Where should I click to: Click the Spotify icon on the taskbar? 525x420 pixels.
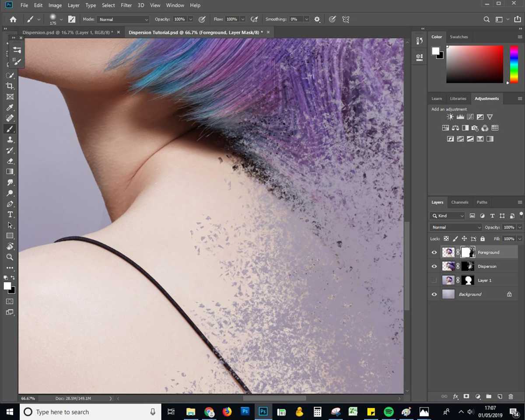(x=388, y=412)
